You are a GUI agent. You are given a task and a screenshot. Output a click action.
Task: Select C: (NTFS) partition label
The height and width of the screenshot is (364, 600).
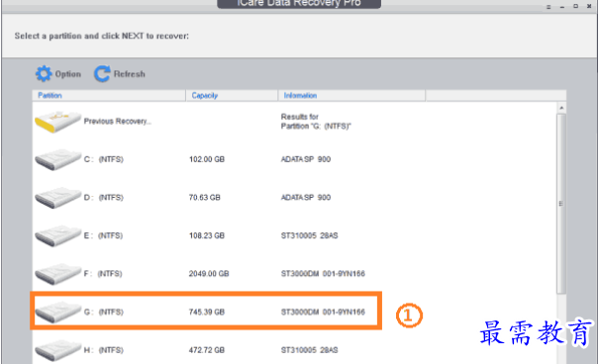[x=104, y=159]
